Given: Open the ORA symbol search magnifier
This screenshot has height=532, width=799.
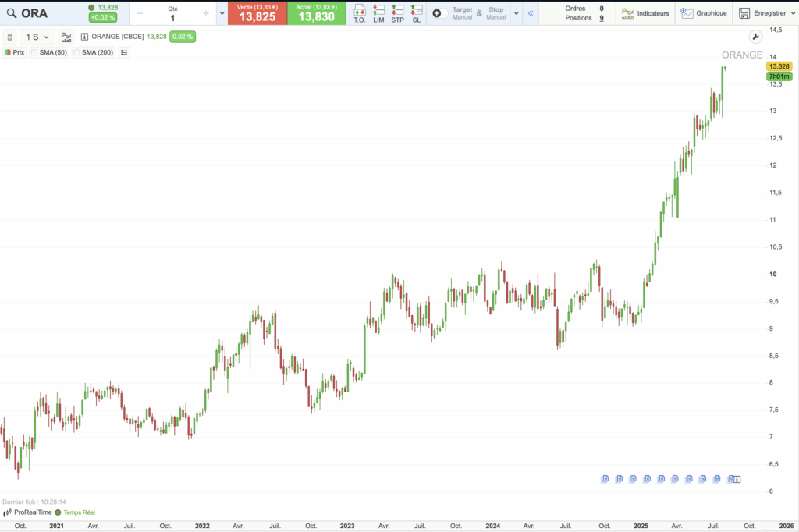Looking at the screenshot, I should click(x=11, y=13).
